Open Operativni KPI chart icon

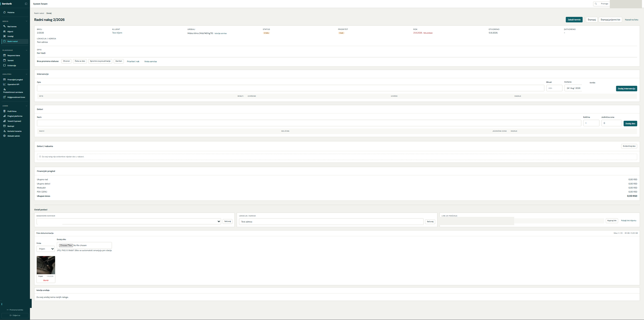[x=4, y=85]
